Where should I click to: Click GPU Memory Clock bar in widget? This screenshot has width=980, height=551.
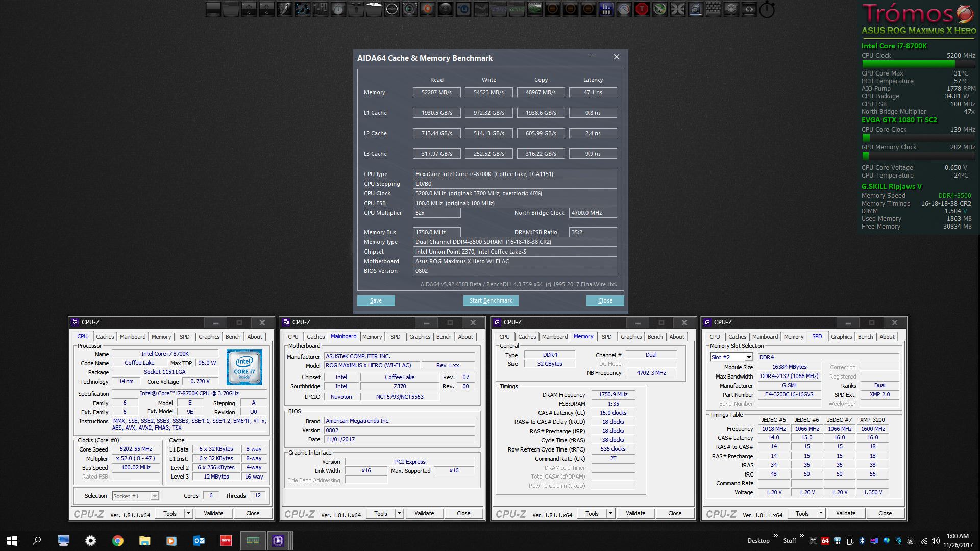point(918,156)
